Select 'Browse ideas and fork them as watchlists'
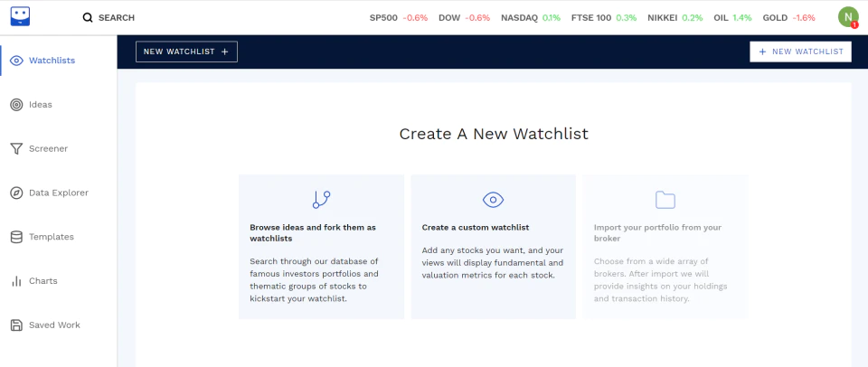 pyautogui.click(x=313, y=233)
